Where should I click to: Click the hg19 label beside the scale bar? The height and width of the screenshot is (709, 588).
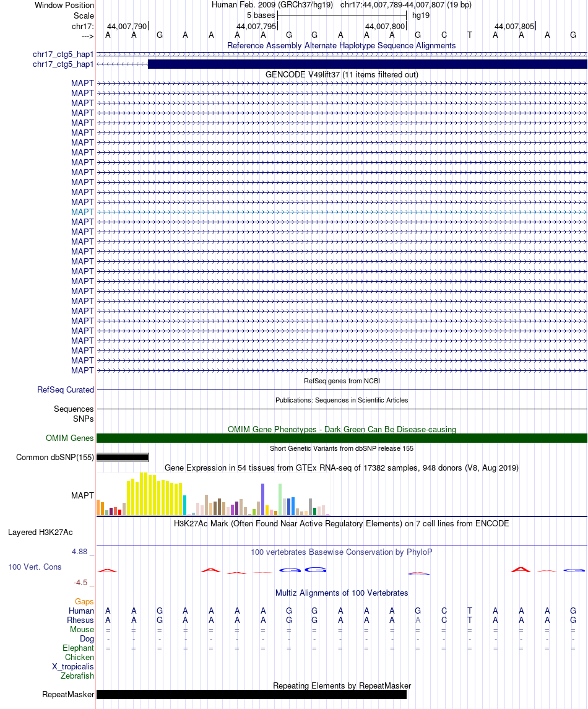coord(421,15)
